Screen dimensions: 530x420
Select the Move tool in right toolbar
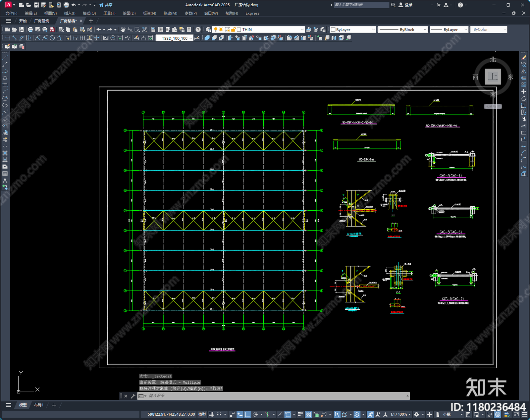click(x=524, y=92)
